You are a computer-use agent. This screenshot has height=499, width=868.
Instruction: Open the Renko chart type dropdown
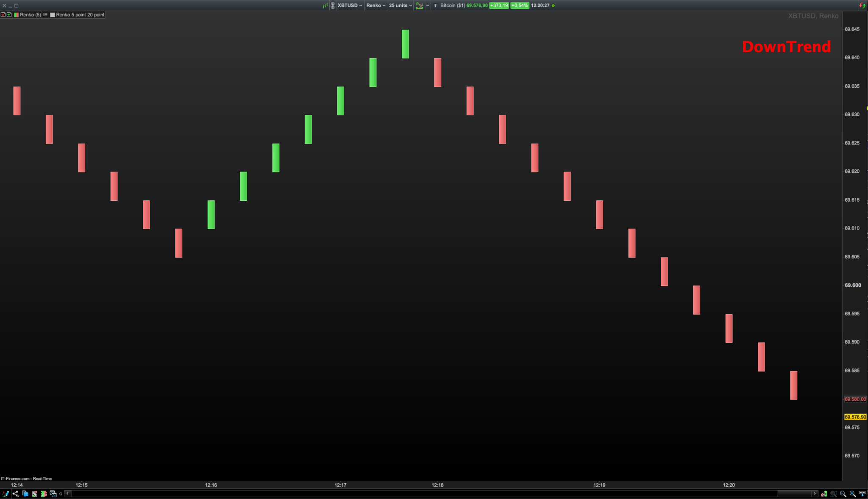[x=376, y=6]
